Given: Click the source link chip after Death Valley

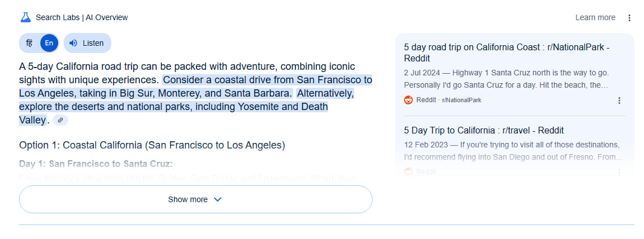Looking at the screenshot, I should click(x=60, y=120).
